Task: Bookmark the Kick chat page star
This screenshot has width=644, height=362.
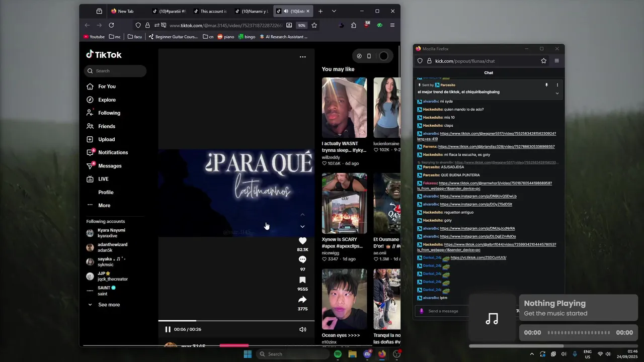Action: 543,61
